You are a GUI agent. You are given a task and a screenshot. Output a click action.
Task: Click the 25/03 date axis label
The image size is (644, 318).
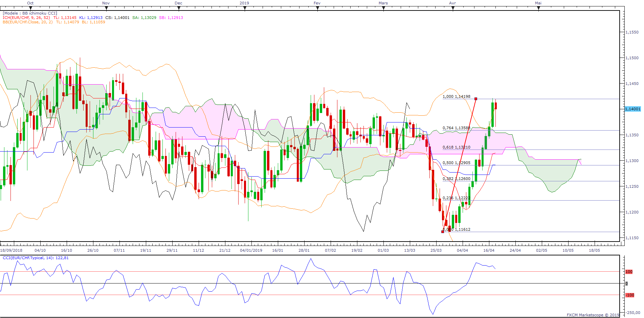pyautogui.click(x=436, y=250)
